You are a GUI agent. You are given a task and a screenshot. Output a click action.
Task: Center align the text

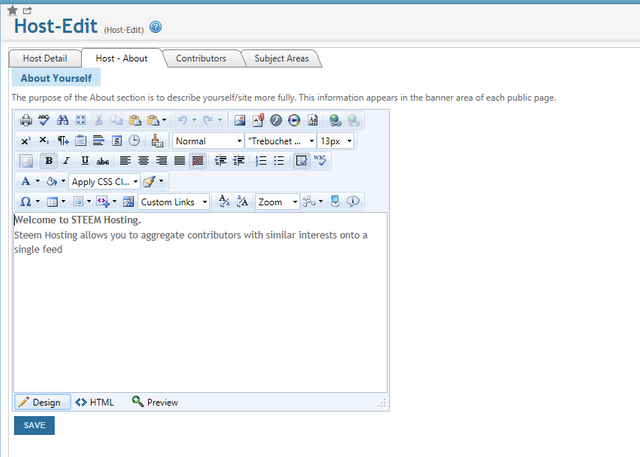[143, 161]
